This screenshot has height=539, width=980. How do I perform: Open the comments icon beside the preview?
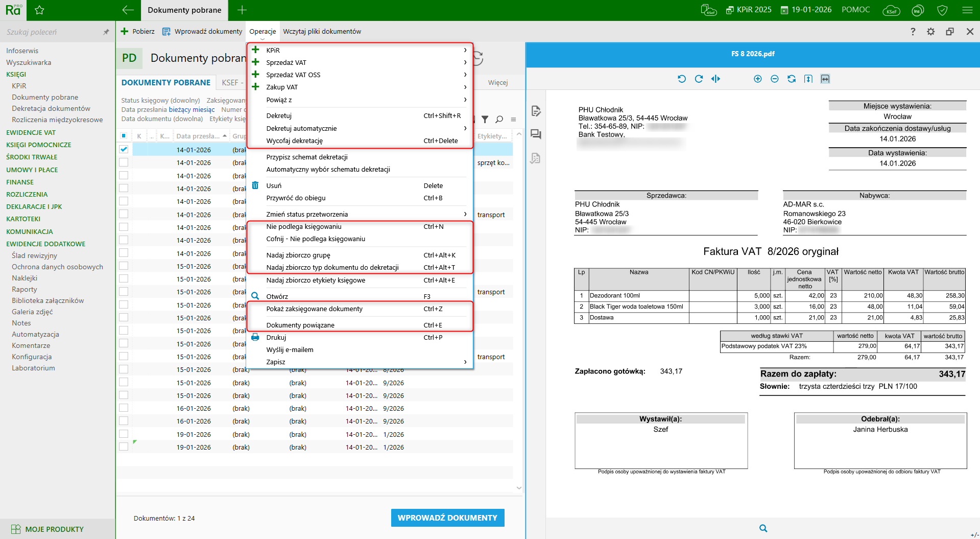pos(535,134)
